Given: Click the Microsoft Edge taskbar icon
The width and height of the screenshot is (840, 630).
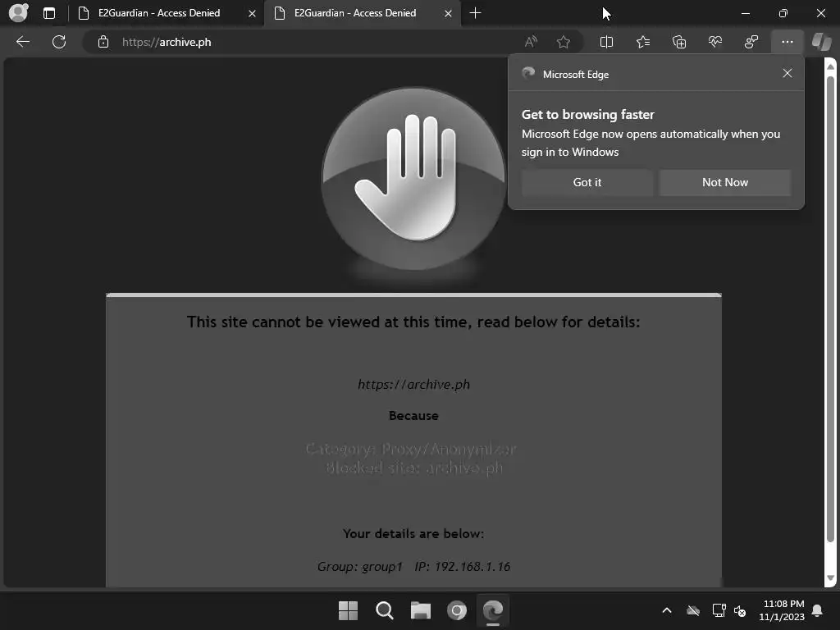Looking at the screenshot, I should tap(493, 610).
